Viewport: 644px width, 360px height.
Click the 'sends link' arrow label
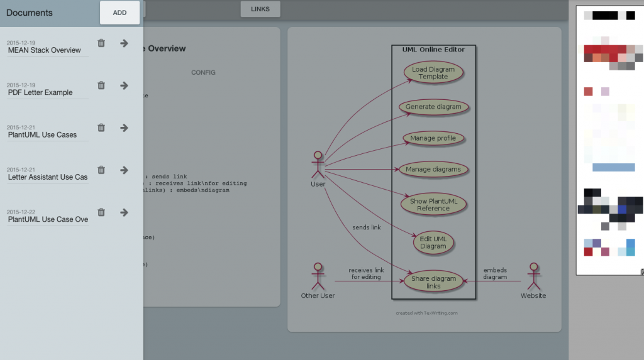pos(367,227)
